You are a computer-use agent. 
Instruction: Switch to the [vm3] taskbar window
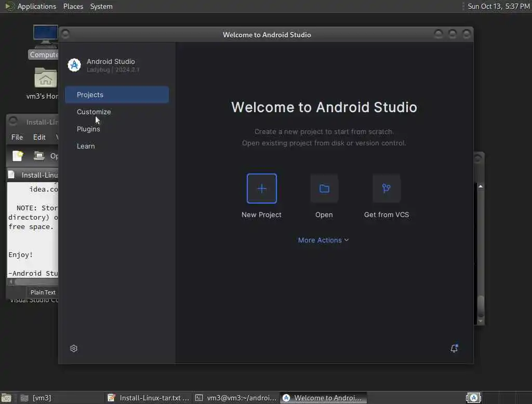coord(60,398)
